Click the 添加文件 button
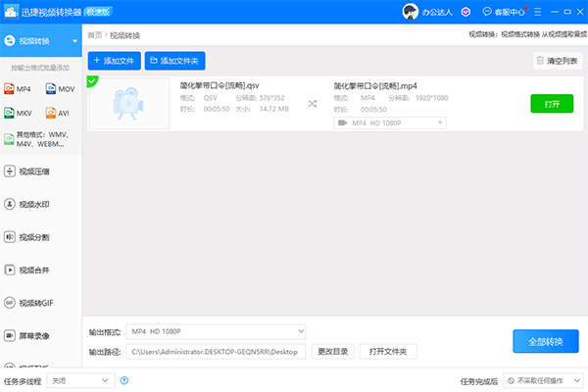Image resolution: width=588 pixels, height=392 pixels. click(115, 61)
